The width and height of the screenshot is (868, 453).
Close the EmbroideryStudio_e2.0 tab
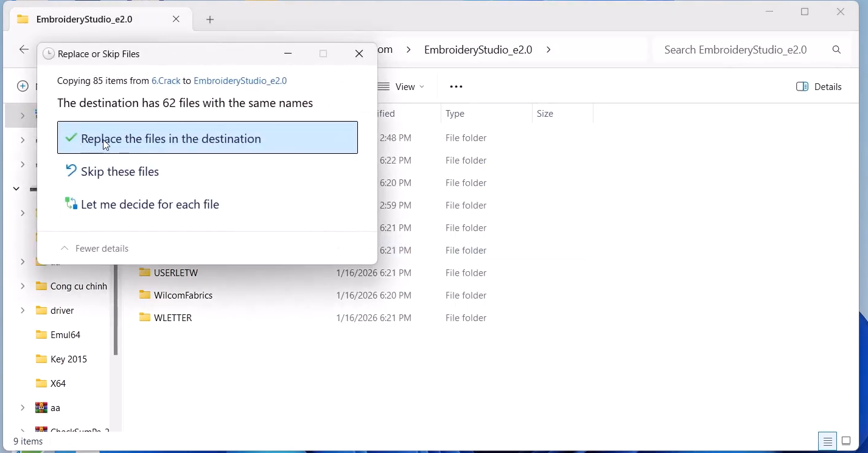(x=176, y=19)
